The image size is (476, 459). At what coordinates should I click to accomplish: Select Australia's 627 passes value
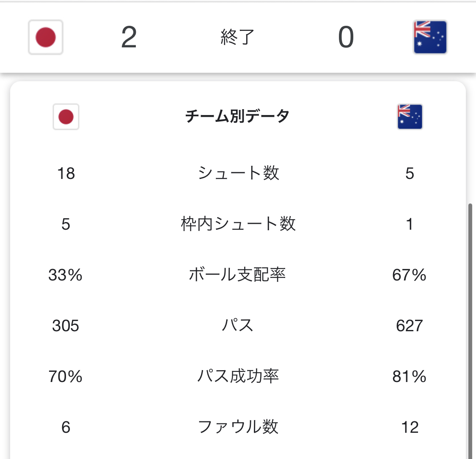pos(409,325)
